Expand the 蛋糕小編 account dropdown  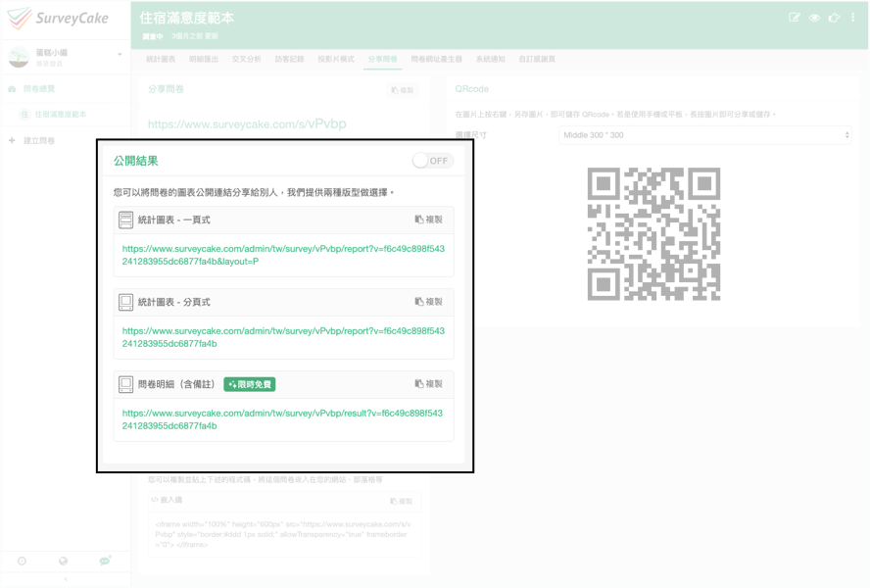[120, 55]
